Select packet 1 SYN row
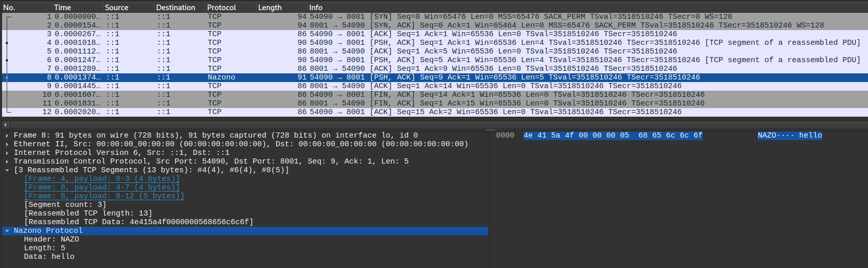Image resolution: width=868 pixels, height=268 pixels. click(357, 17)
